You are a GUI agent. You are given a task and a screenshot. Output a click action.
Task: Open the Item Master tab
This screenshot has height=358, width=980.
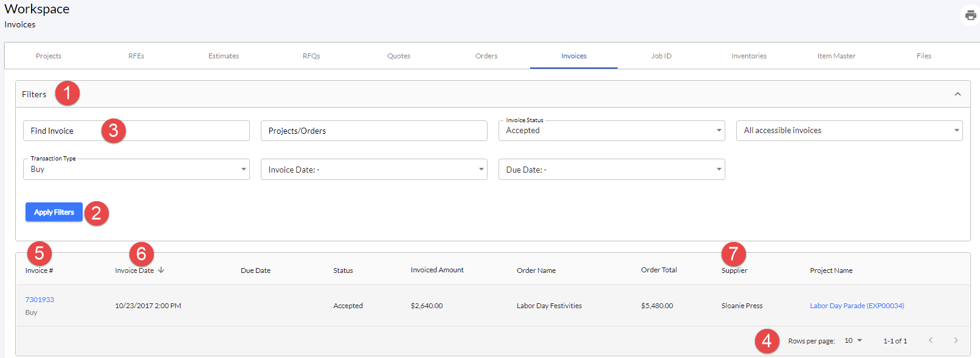tap(836, 56)
